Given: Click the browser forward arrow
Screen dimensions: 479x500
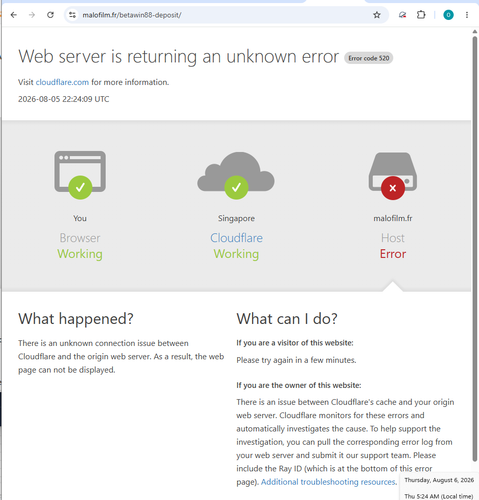Looking at the screenshot, I should (x=32, y=15).
